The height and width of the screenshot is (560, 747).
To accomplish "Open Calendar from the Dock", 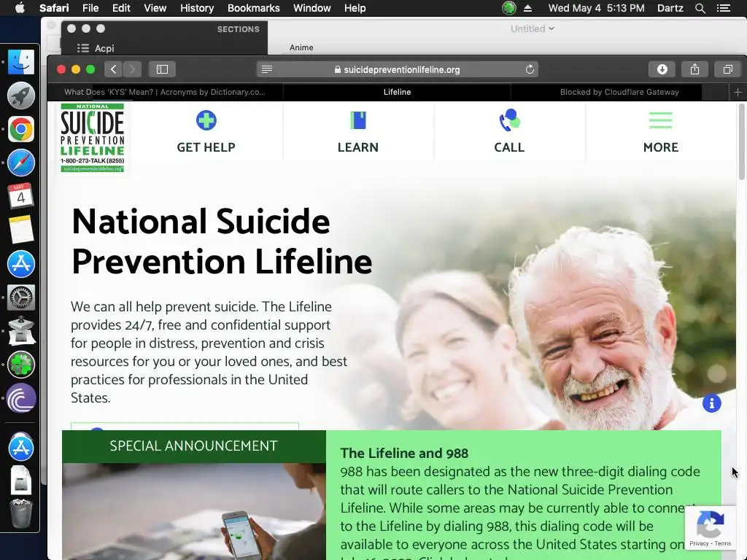I will pyautogui.click(x=21, y=196).
